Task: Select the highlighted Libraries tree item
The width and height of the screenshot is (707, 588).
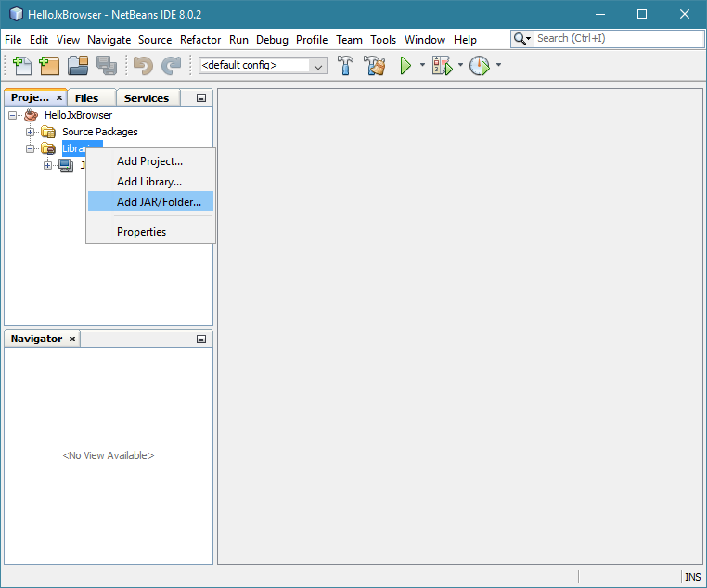Action: click(83, 148)
